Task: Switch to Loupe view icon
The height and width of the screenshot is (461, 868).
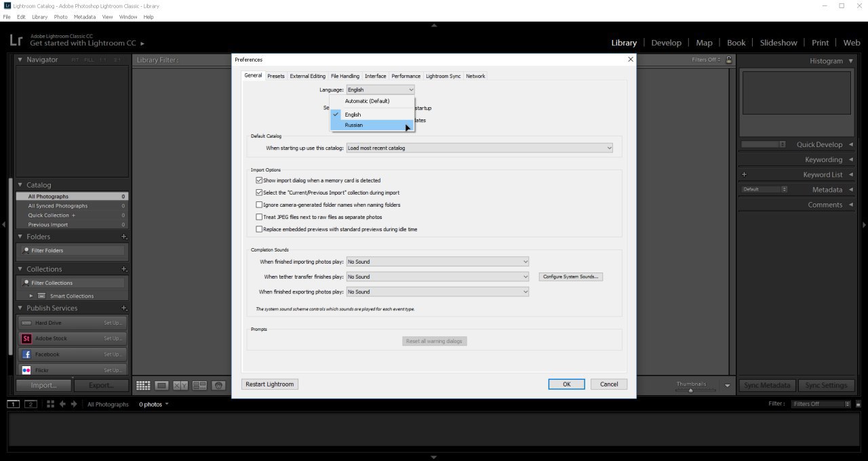Action: (161, 385)
